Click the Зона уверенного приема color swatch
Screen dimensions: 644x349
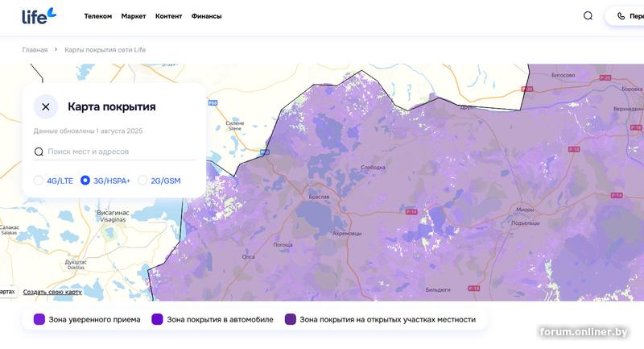point(39,319)
